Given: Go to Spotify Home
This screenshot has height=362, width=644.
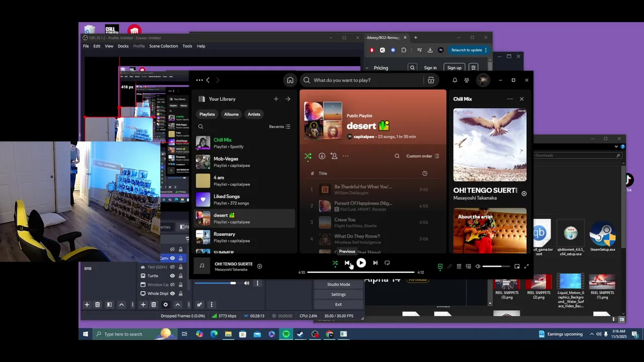Looking at the screenshot, I should [x=290, y=80].
